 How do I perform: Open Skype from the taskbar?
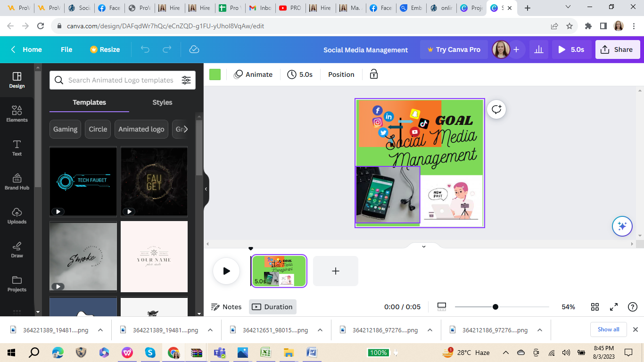point(150,353)
